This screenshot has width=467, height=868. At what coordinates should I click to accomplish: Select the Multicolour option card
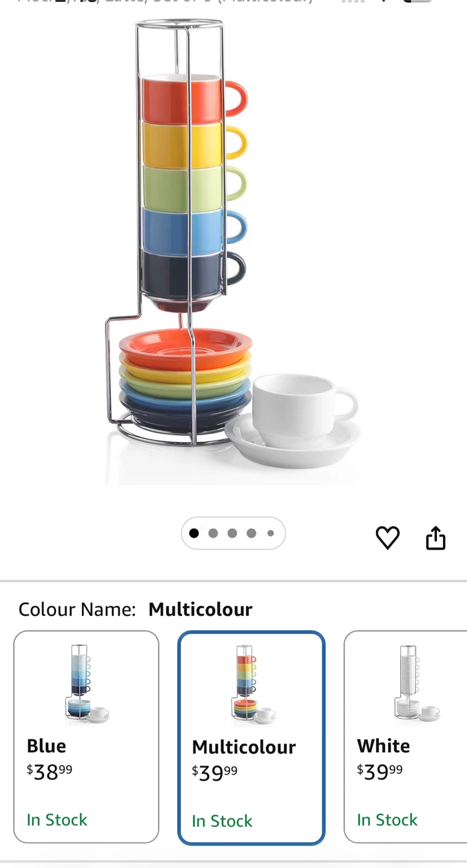[251, 738]
